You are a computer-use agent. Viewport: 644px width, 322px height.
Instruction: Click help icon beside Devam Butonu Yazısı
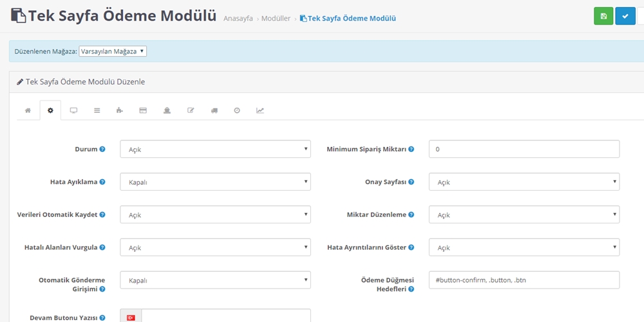click(102, 318)
